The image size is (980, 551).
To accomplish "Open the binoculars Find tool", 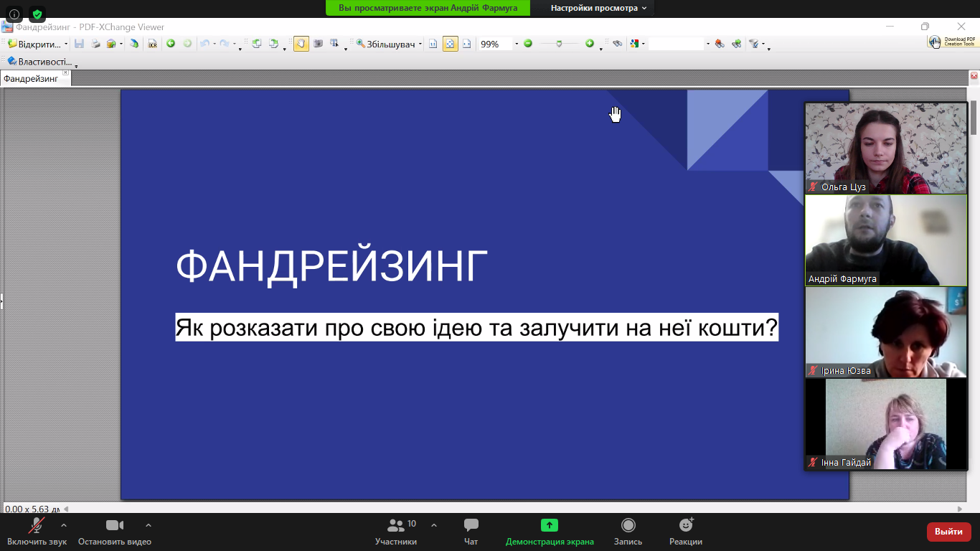I will (x=617, y=44).
